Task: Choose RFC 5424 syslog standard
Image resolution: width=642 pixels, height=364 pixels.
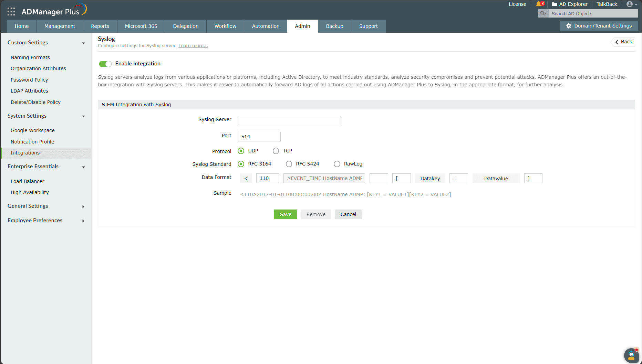Action: click(x=289, y=164)
